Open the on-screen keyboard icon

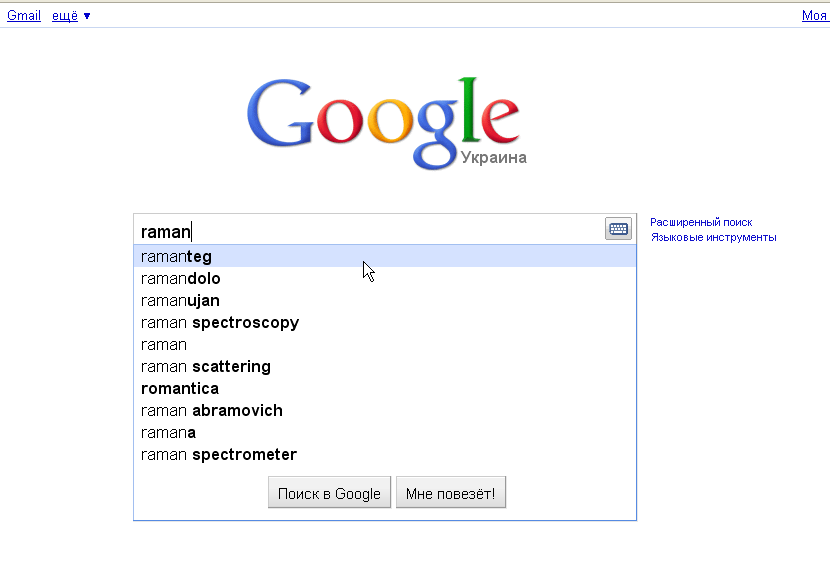click(618, 229)
